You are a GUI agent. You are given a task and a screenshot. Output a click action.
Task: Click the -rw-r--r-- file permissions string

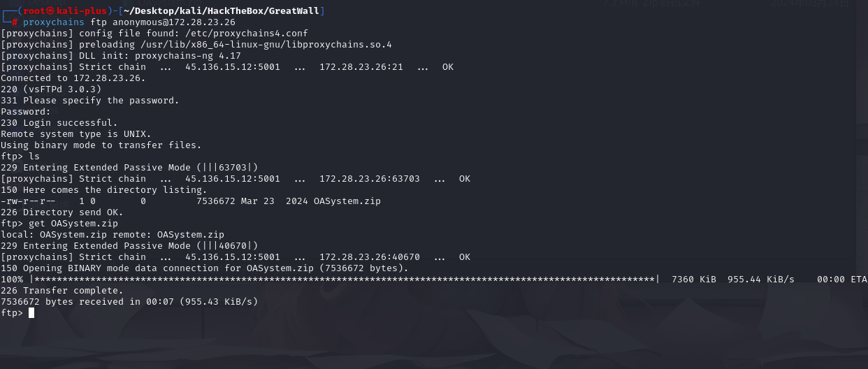[x=28, y=201]
